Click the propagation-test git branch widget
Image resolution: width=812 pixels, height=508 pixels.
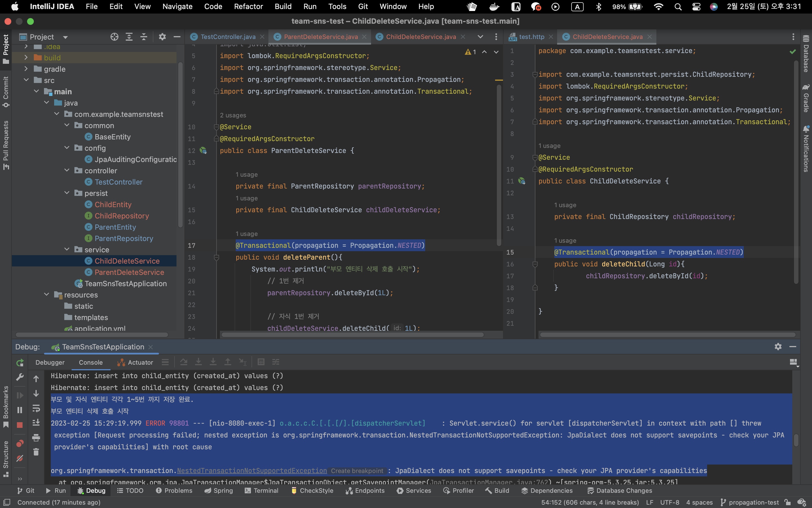[750, 502]
